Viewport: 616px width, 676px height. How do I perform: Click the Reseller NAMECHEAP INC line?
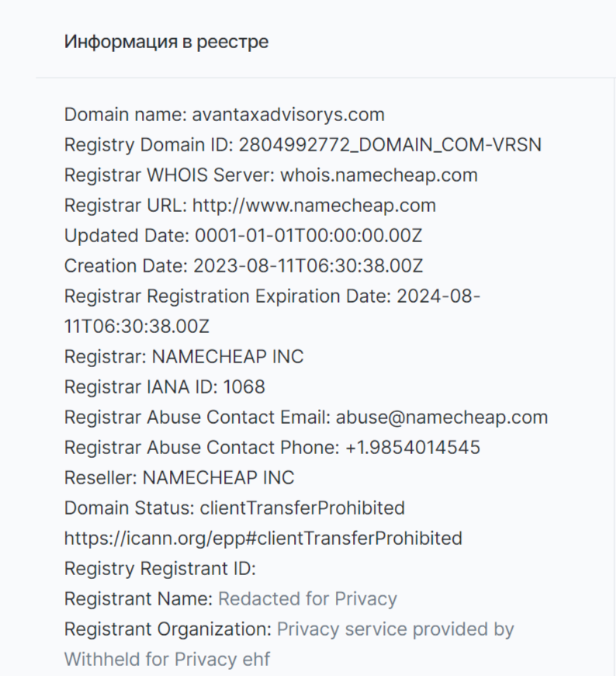tap(179, 477)
